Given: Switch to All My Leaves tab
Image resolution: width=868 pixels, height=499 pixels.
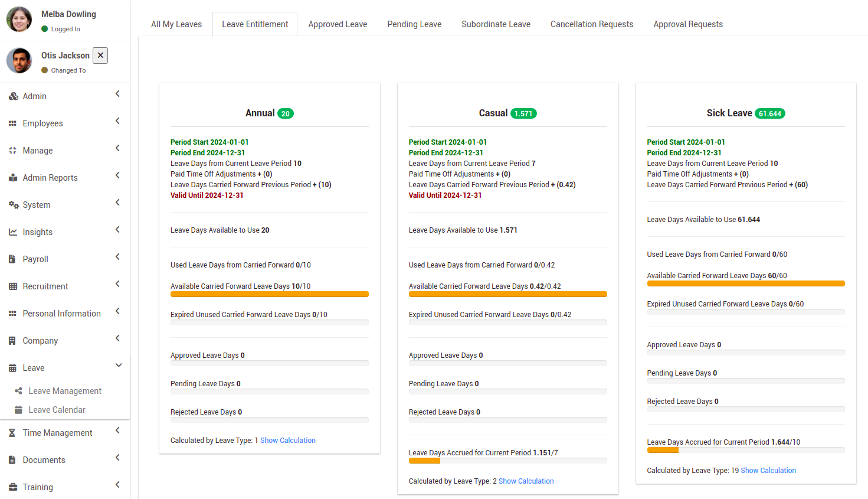Looking at the screenshot, I should click(176, 24).
